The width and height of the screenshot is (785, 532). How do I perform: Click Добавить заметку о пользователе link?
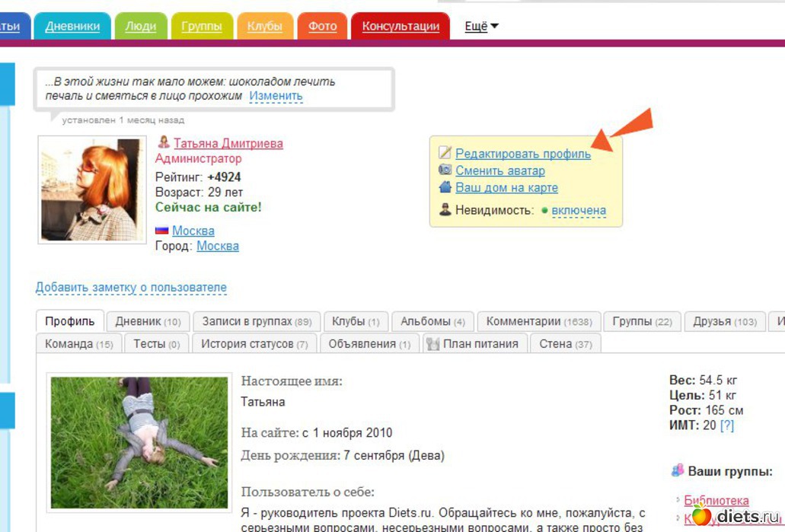tap(131, 288)
